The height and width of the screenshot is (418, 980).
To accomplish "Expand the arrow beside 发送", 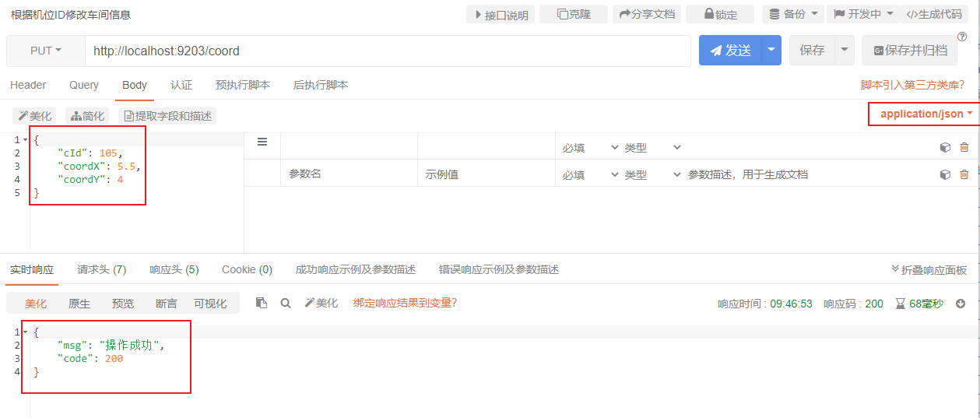I will (771, 51).
